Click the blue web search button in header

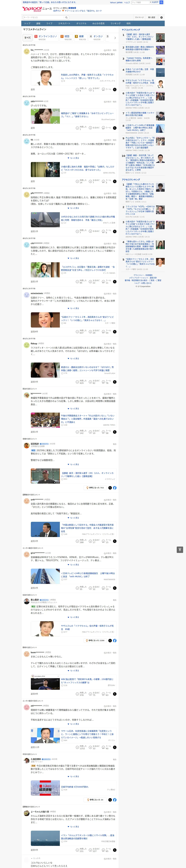161,2
